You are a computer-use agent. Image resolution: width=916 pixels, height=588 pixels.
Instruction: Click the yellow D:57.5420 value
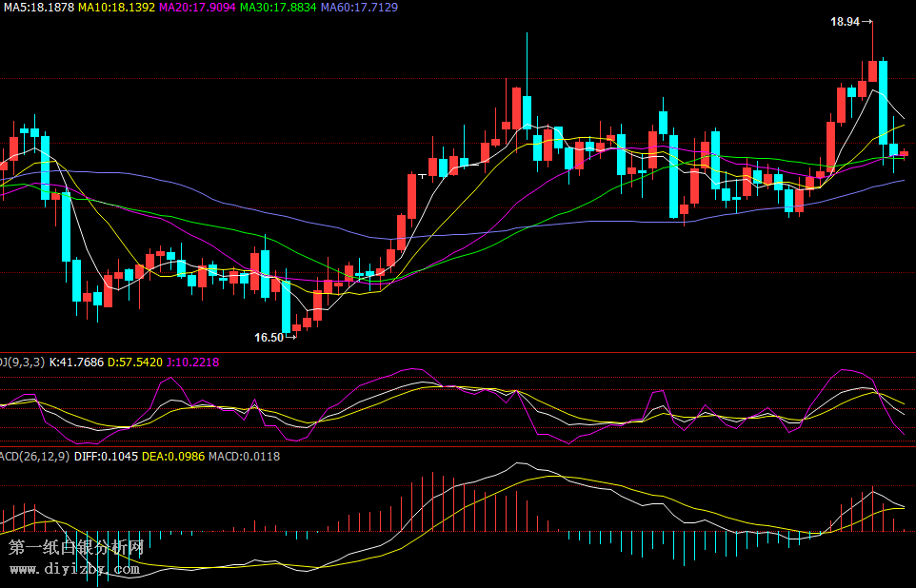click(x=134, y=363)
